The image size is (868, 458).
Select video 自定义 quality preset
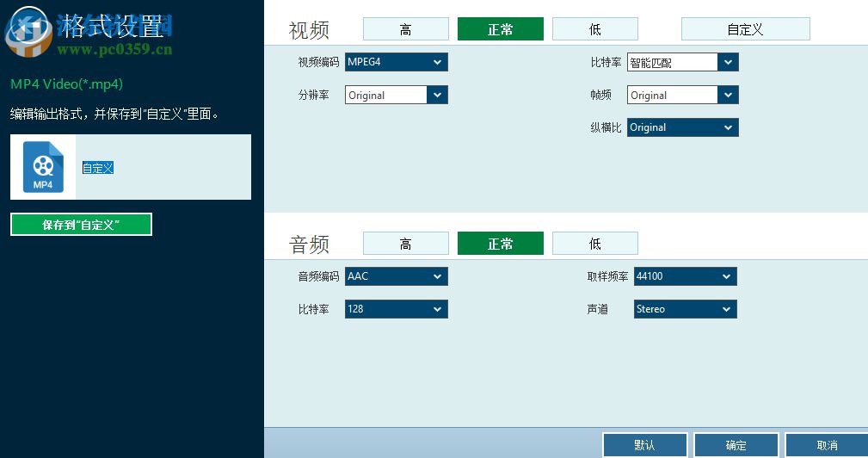[x=745, y=29]
